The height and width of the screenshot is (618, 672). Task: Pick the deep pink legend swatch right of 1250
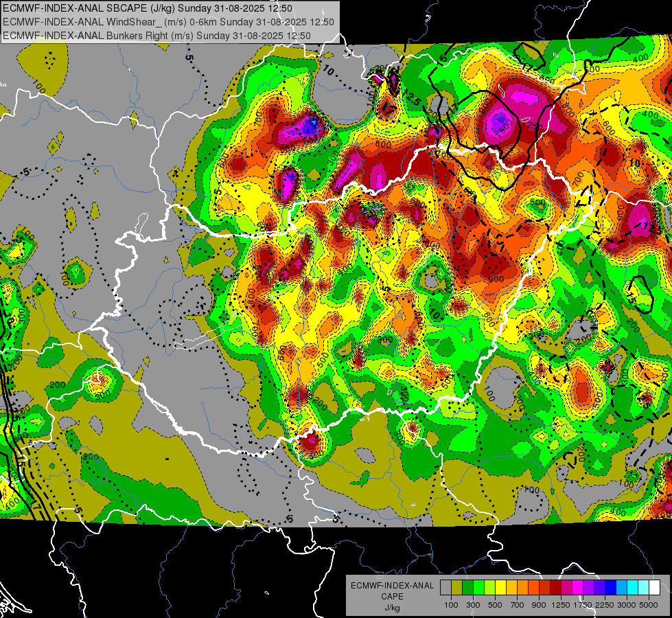tap(566, 588)
